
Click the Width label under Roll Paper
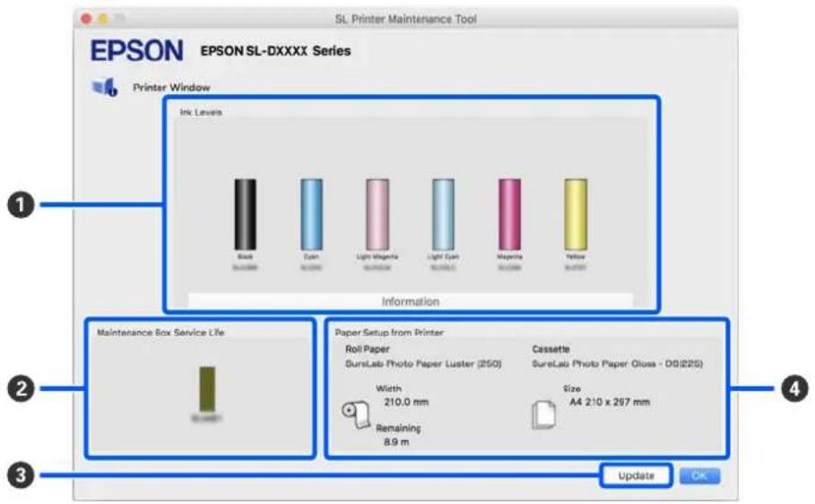tap(389, 388)
